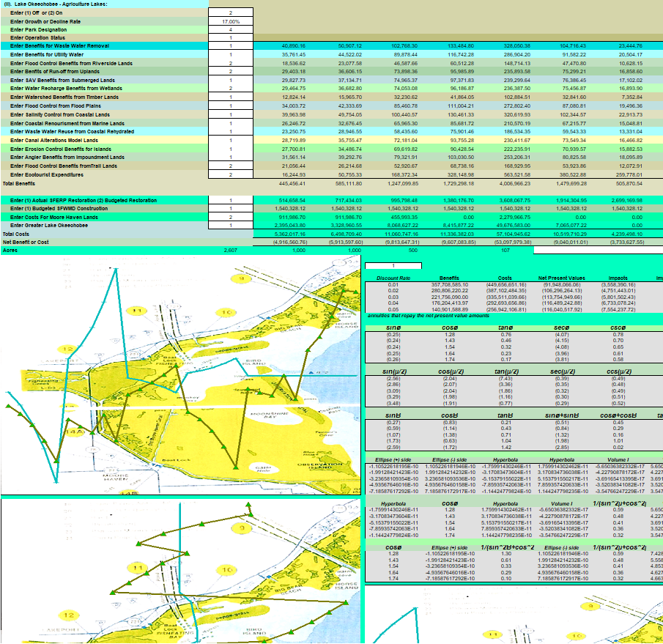Viewport: 663px width, 644px height.
Task: Click the 'Lake Okeechobee - Agriculture Lakes' heading
Action: click(54, 4)
